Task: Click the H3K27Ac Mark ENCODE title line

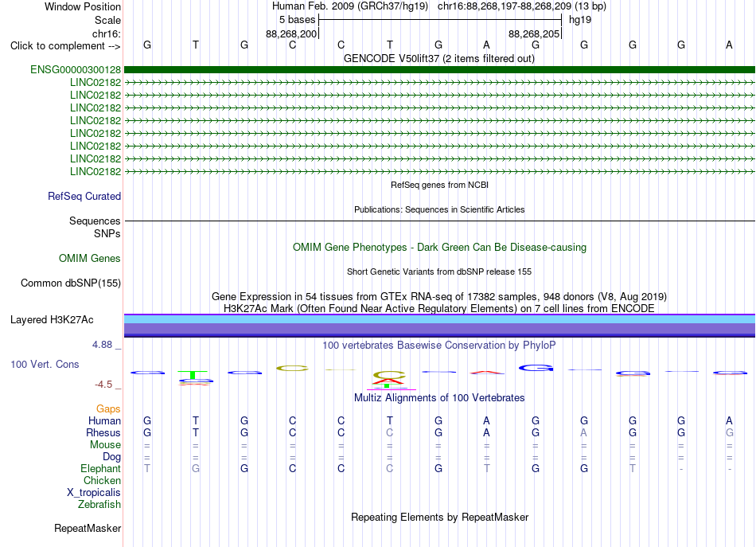Action: (x=438, y=308)
